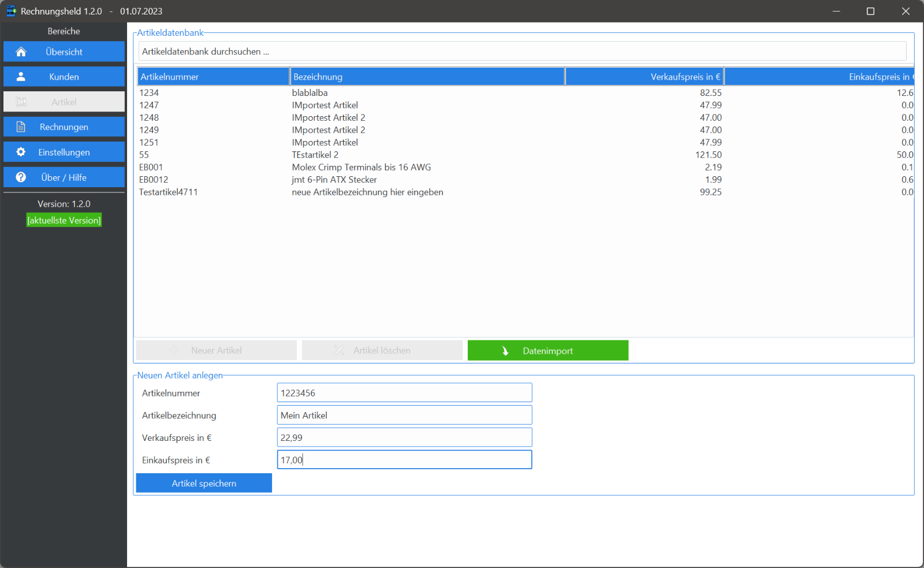Click 'neue Artikelbezeichnung hier eingeben' cell
Image resolution: width=924 pixels, height=568 pixels.
click(x=368, y=192)
